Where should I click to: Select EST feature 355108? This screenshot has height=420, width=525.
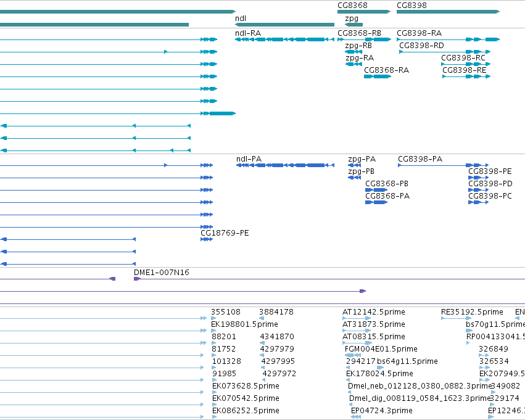click(213, 318)
